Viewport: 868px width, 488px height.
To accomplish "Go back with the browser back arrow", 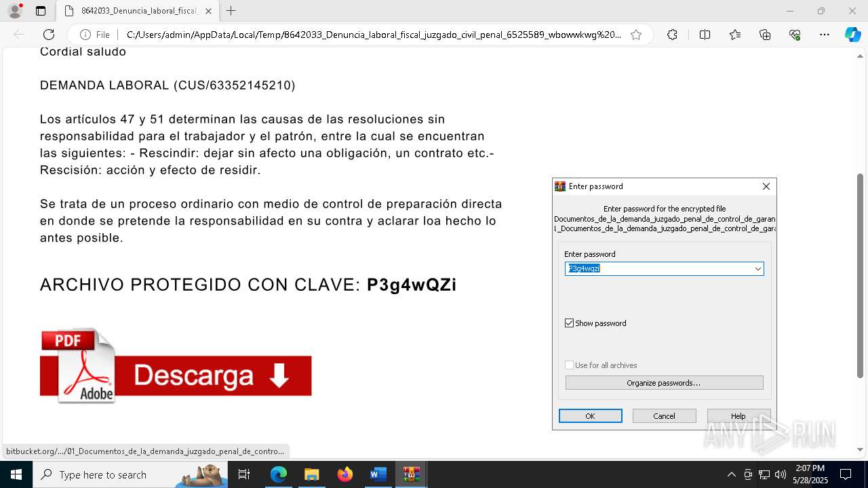I will [x=19, y=35].
